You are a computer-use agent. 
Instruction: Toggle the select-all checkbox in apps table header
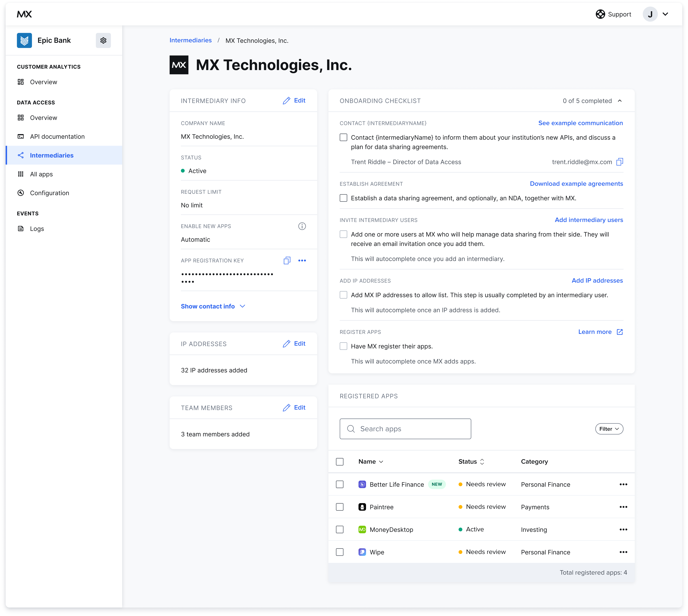pyautogui.click(x=340, y=462)
